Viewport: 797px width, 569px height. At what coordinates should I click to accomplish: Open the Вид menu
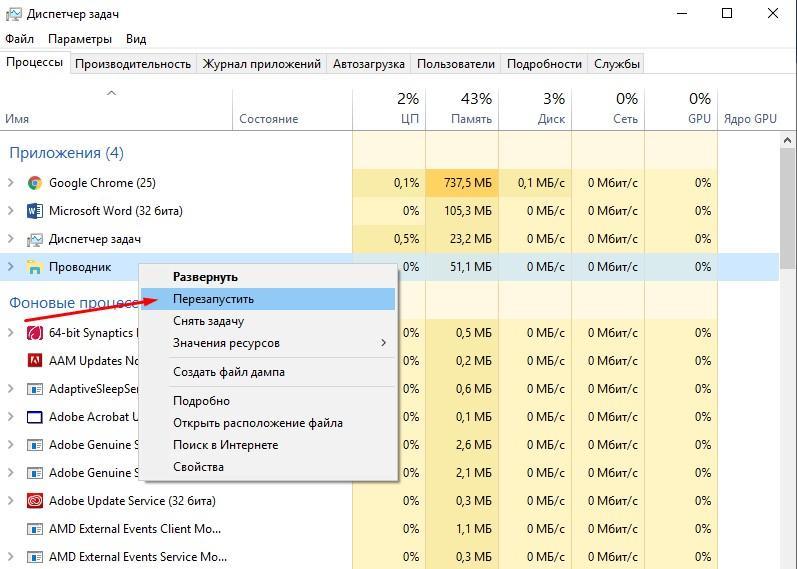pos(136,39)
